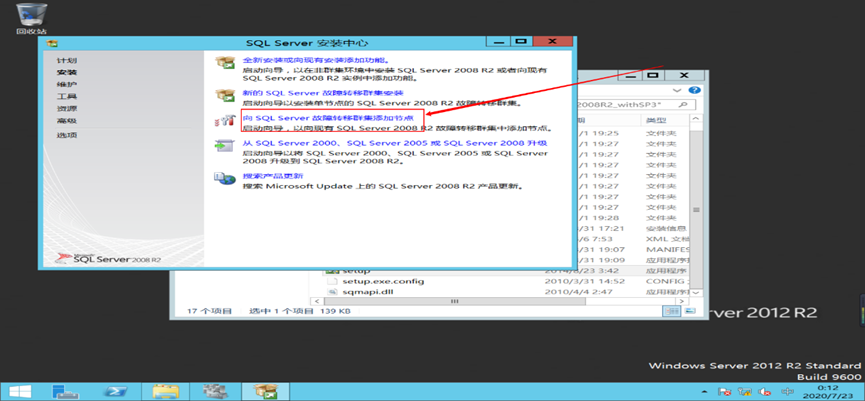Click the upgrade from SQL Server 2000 icon
This screenshot has height=401, width=865.
point(225,146)
